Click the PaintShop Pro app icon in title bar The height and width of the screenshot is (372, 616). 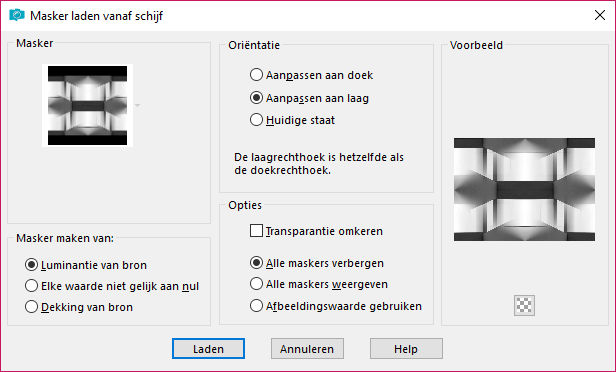click(x=17, y=15)
